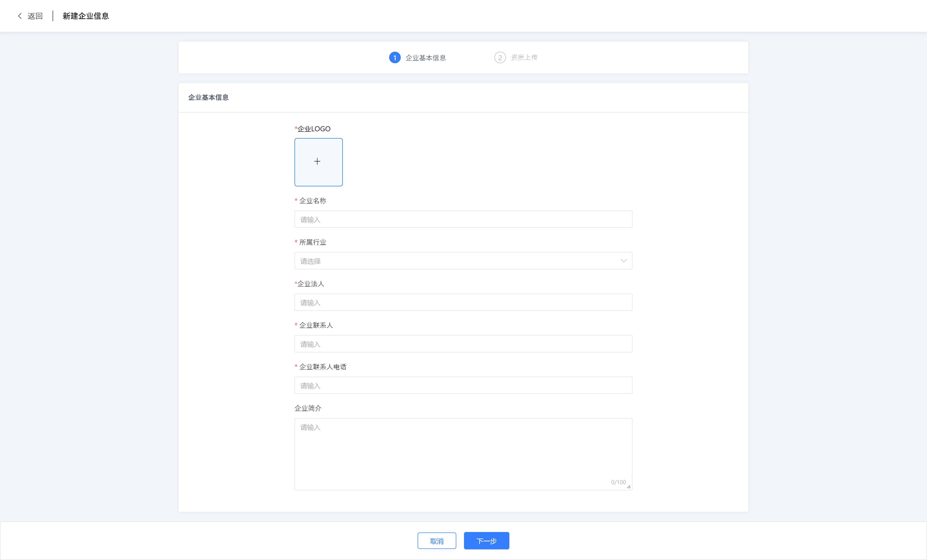Screen dimensions: 927x560
Task: Select step 1 circle icon
Action: pos(395,57)
